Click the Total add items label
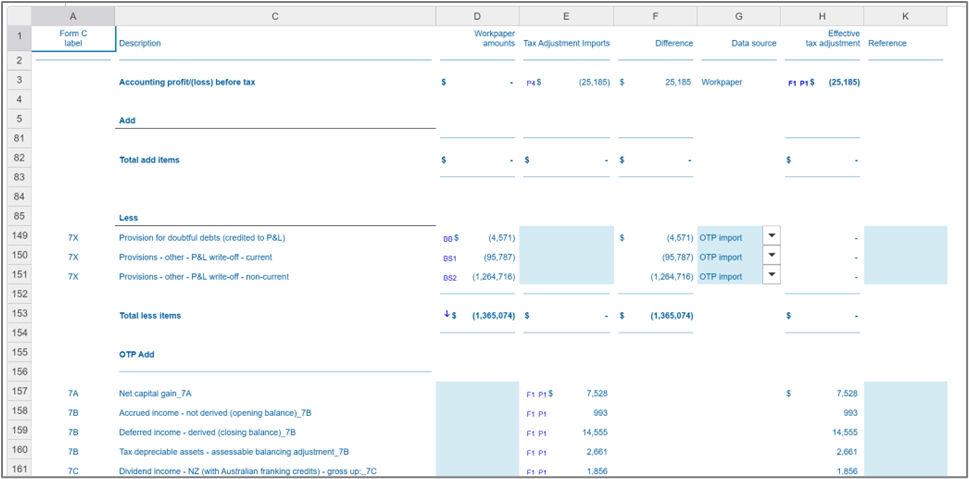The height and width of the screenshot is (479, 969). click(x=149, y=159)
